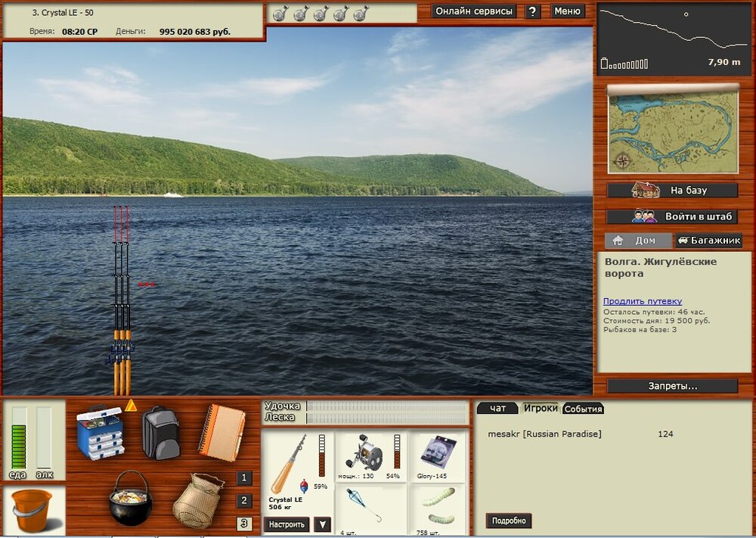Open the river map thumbnail
This screenshot has width=756, height=538.
672,132
